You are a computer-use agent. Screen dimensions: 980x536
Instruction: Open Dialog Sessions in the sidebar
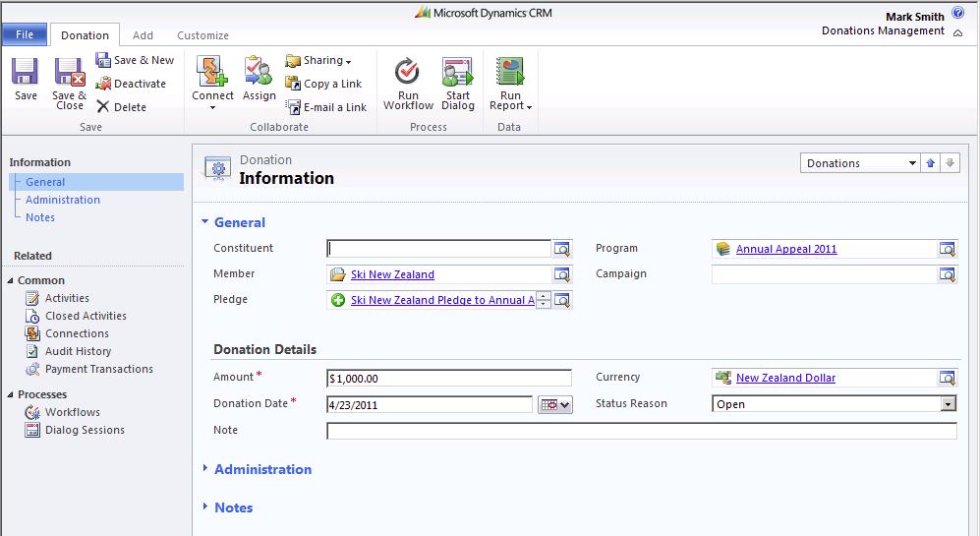pyautogui.click(x=75, y=430)
